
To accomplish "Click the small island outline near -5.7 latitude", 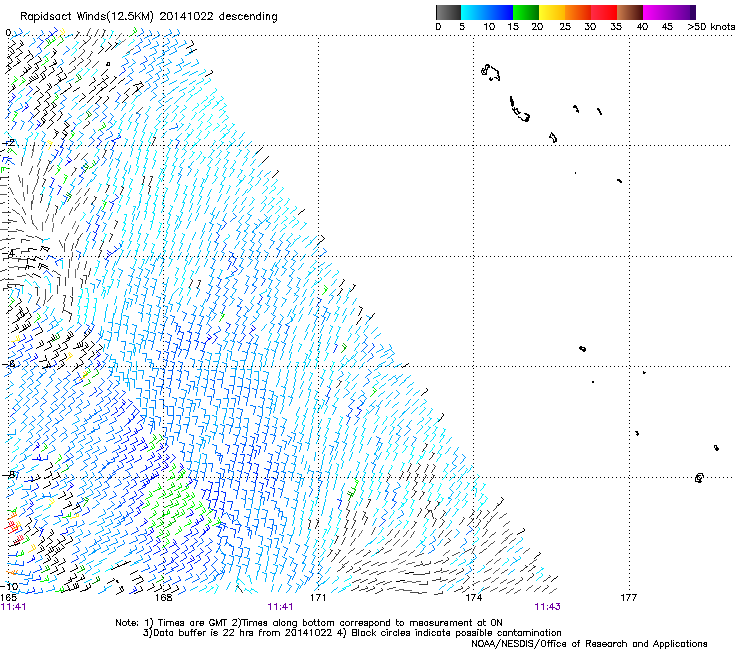I will click(582, 349).
